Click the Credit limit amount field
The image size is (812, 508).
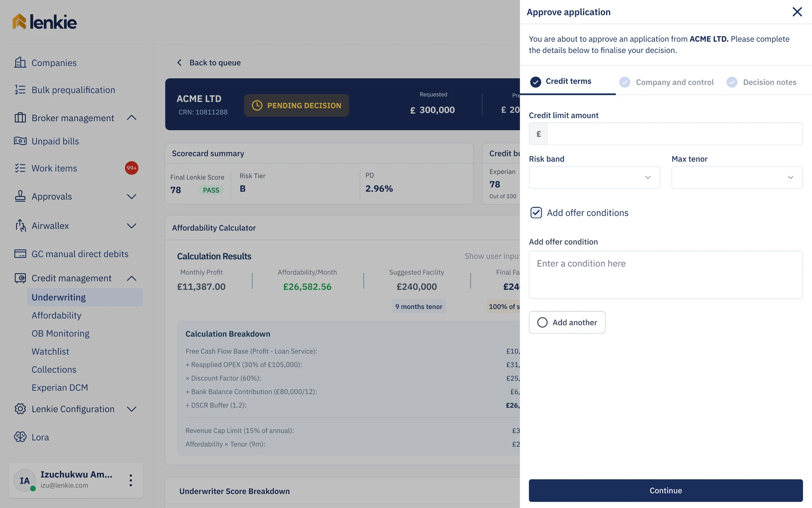pos(666,134)
